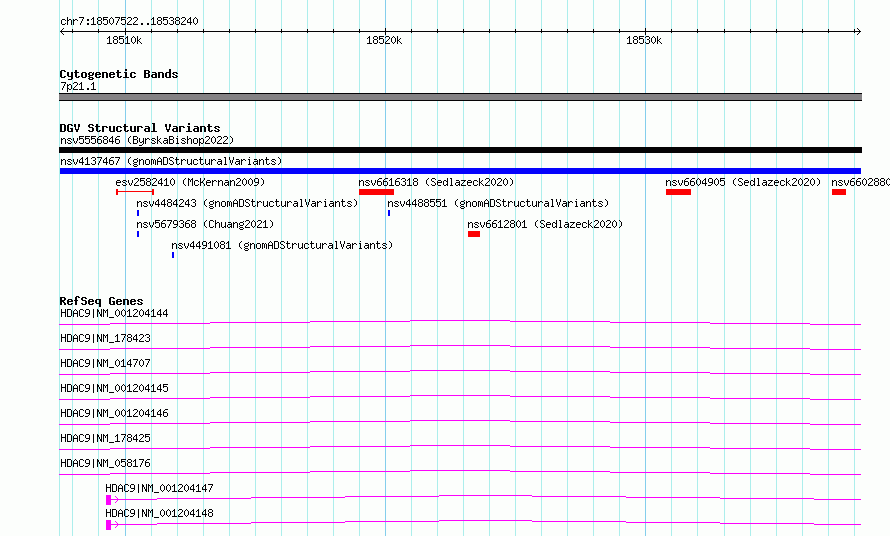This screenshot has height=536, width=890.
Task: Select the esv2582410 red variant span
Action: coord(135,192)
